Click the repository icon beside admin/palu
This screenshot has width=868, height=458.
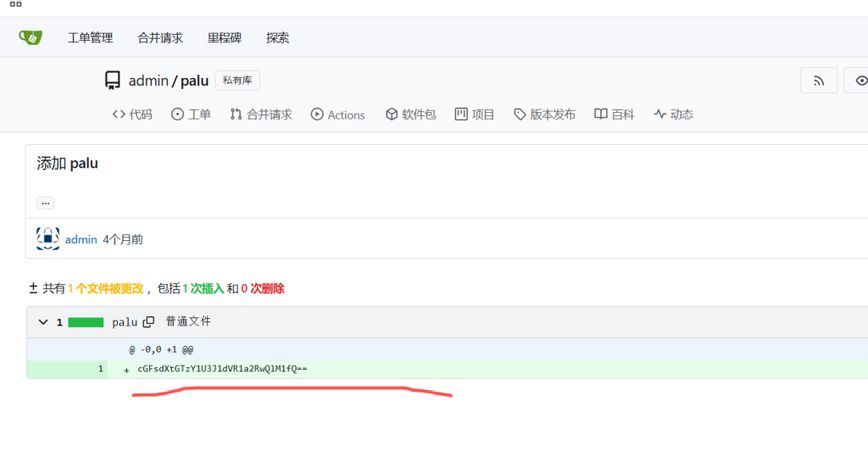coord(113,81)
